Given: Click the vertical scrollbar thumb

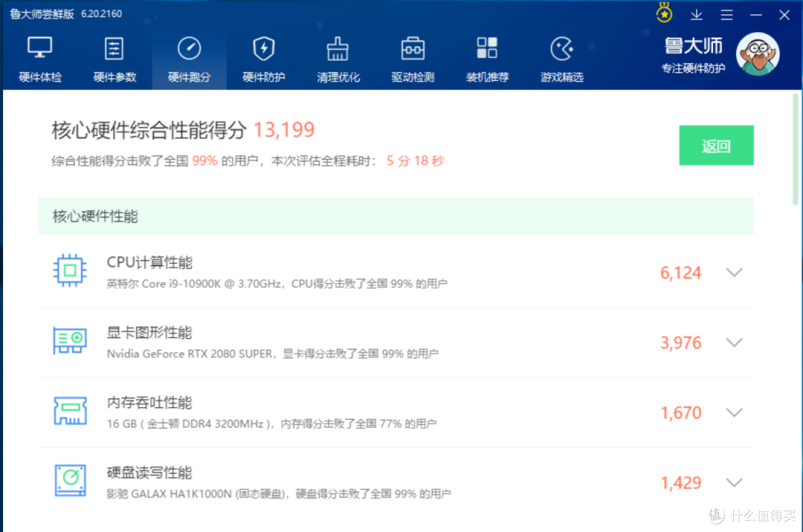Looking at the screenshot, I should [x=796, y=149].
